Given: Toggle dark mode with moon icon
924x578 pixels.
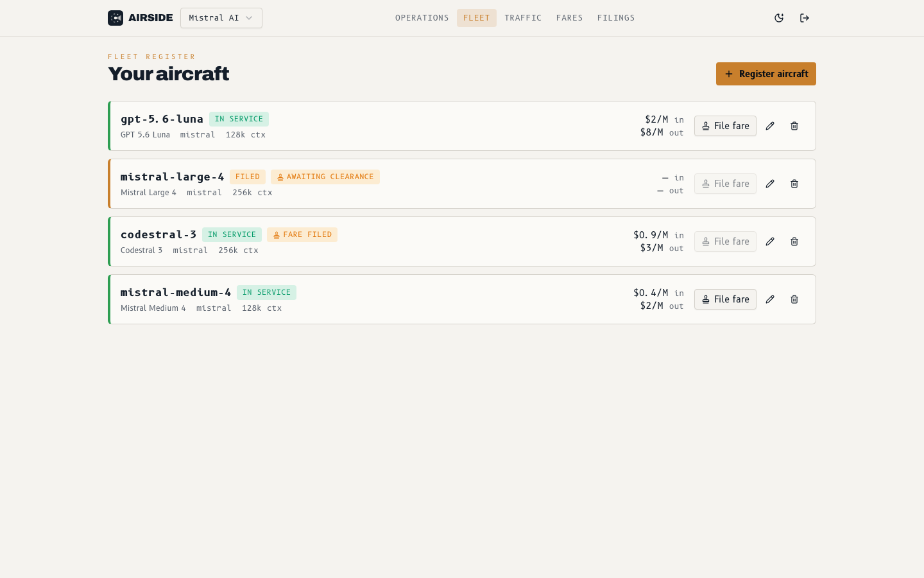Looking at the screenshot, I should point(779,18).
